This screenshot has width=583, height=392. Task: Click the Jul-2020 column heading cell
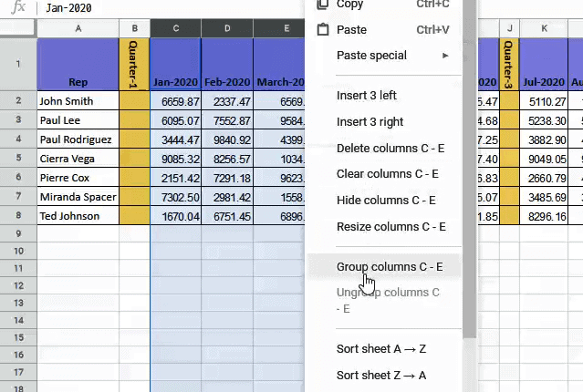545,81
